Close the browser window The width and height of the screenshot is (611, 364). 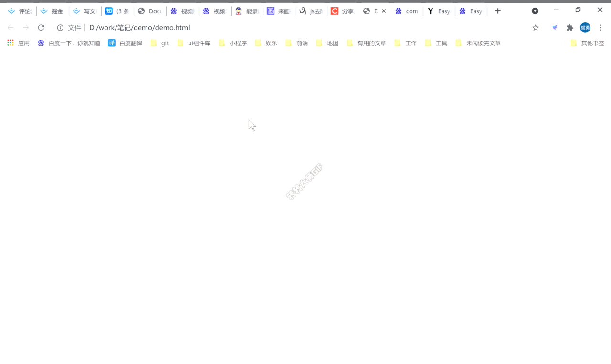tap(600, 10)
